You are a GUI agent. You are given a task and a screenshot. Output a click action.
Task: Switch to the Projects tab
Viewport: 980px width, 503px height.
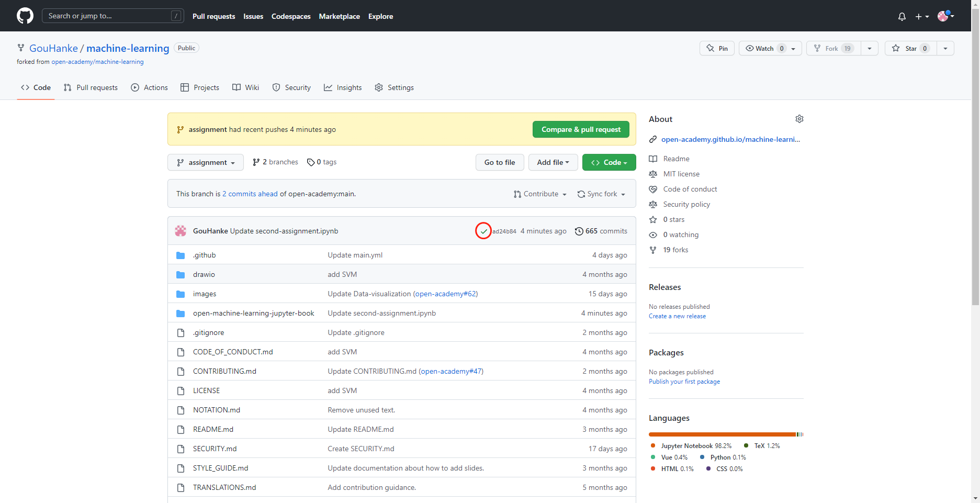(x=200, y=87)
